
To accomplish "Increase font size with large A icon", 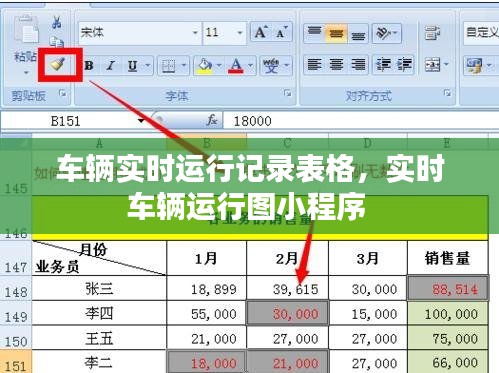I will tap(261, 33).
